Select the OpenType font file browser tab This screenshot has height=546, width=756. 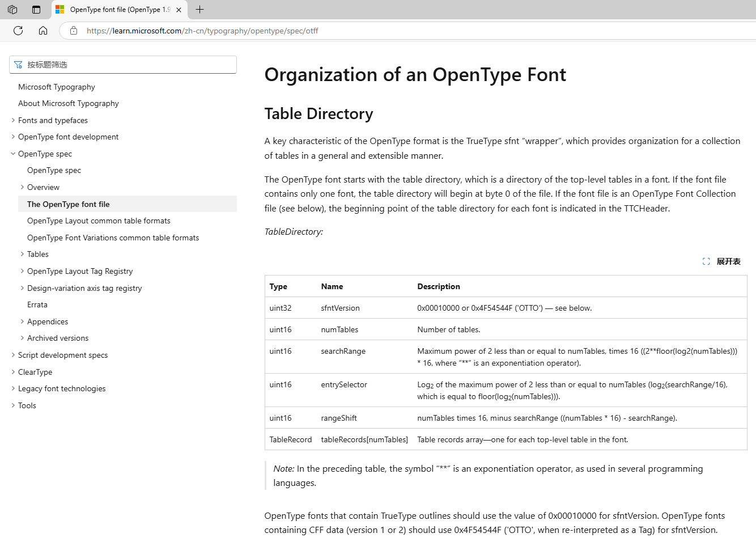120,10
